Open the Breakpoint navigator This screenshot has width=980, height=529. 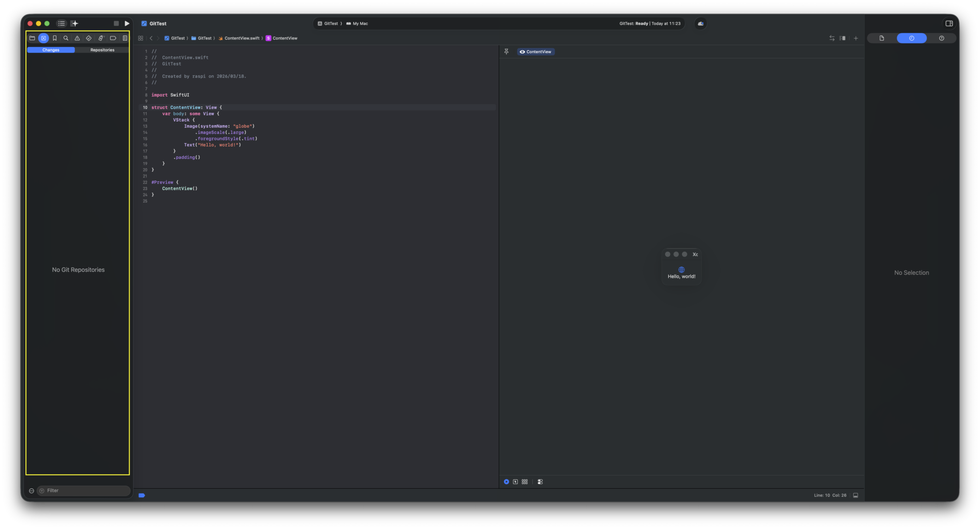pyautogui.click(x=113, y=38)
